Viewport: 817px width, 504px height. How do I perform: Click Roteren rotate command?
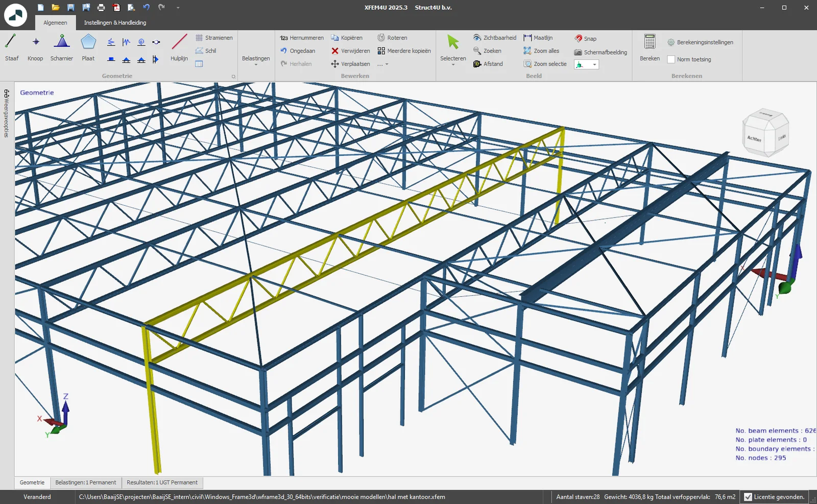point(392,38)
